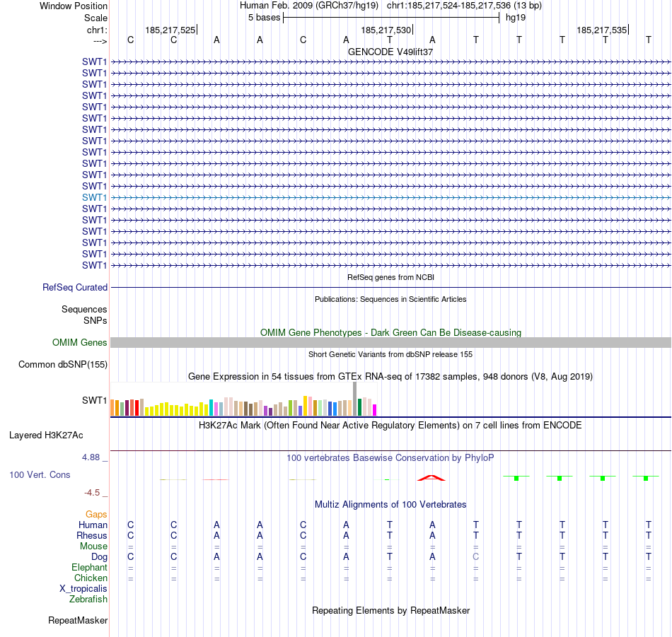The image size is (672, 637).
Task: Select the highlighted light-blue SWT1 transcript label
Action: [94, 197]
